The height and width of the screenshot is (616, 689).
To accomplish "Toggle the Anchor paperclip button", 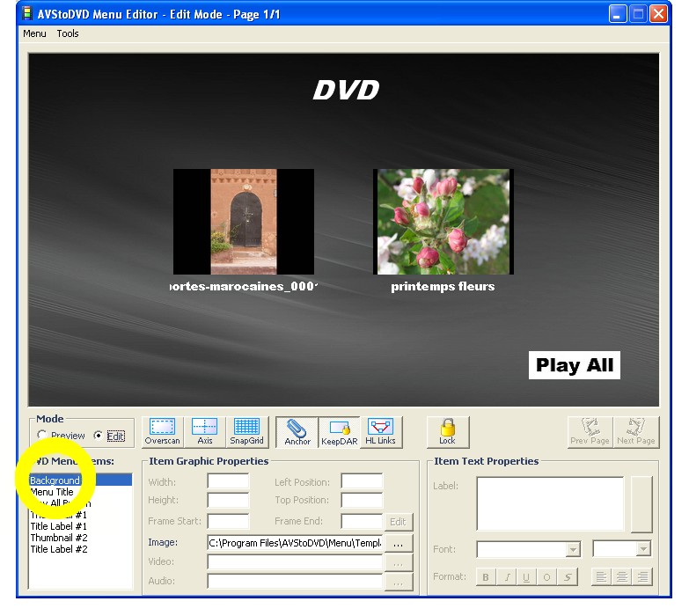I will coord(297,431).
